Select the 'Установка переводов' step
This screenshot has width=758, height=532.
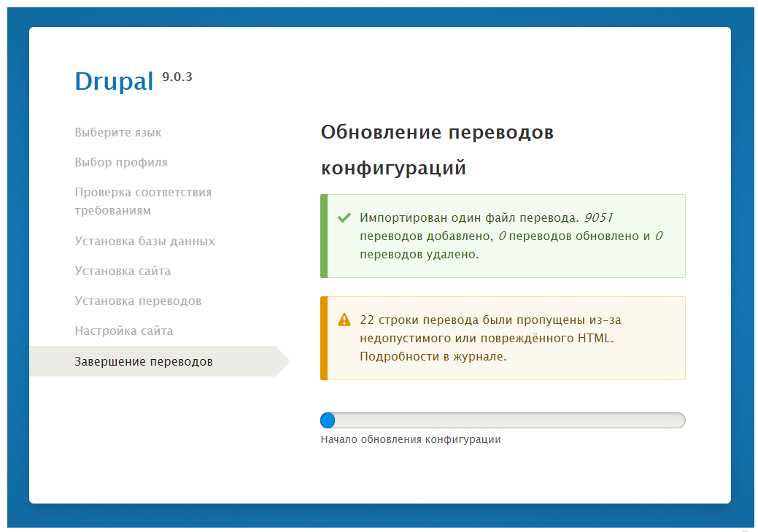pyautogui.click(x=138, y=301)
